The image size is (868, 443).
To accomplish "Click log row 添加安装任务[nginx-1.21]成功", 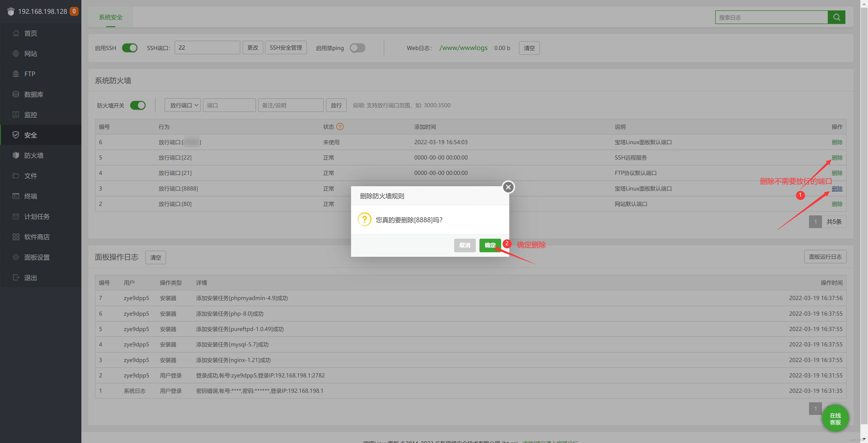I will tap(470, 360).
